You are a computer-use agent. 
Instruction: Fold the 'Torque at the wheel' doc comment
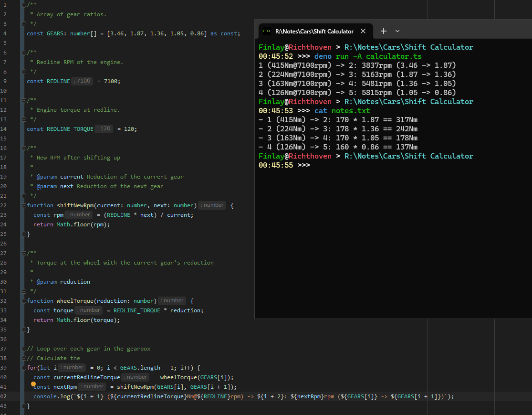[24, 253]
